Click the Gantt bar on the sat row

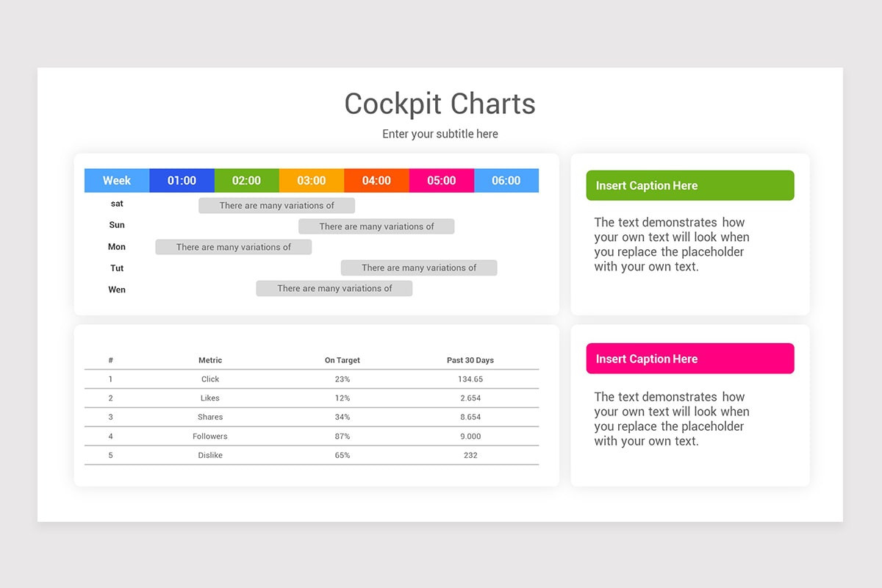click(276, 205)
